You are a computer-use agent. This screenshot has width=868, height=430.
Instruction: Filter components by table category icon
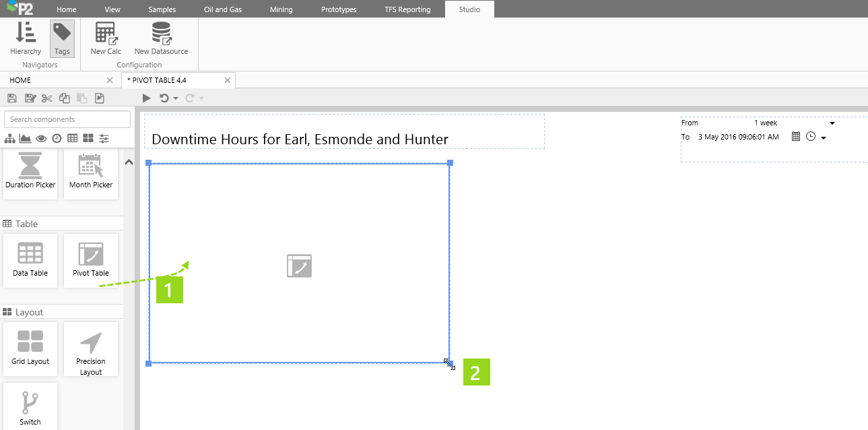point(72,139)
